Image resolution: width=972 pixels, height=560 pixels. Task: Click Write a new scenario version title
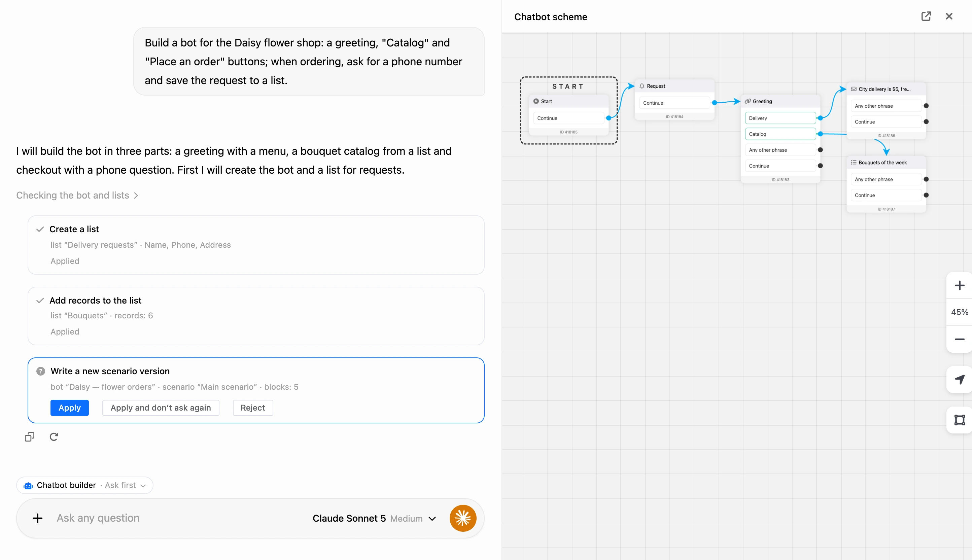pyautogui.click(x=110, y=371)
